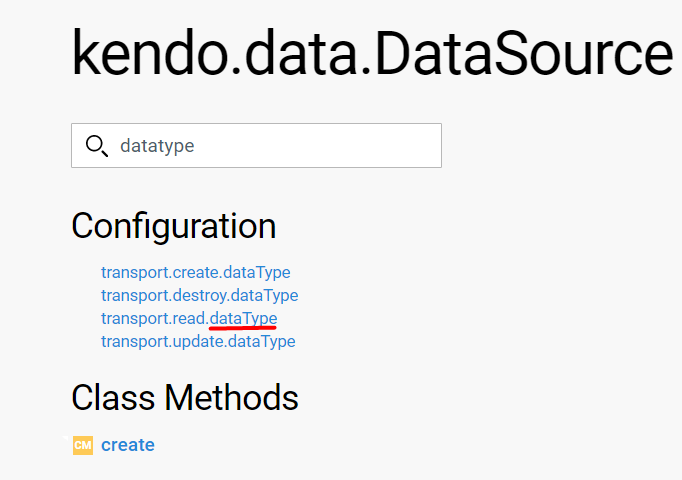
Task: Open transport.destroy.dataType configuration link
Action: [199, 295]
